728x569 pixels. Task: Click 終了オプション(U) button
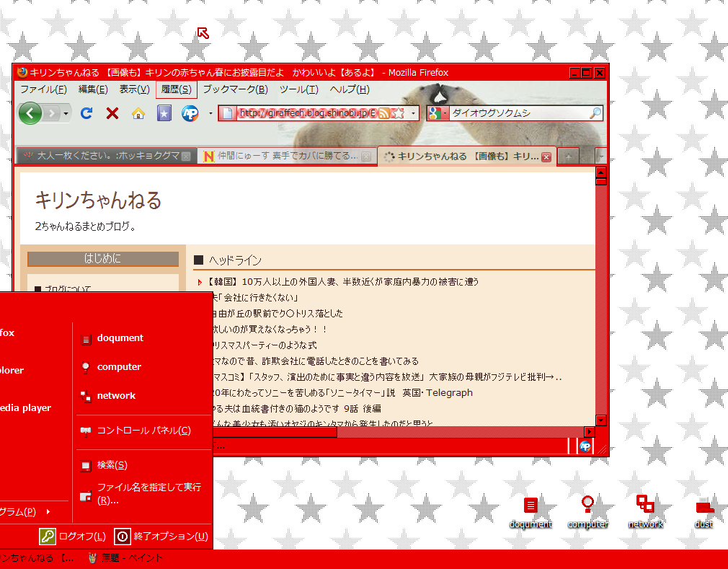161,537
